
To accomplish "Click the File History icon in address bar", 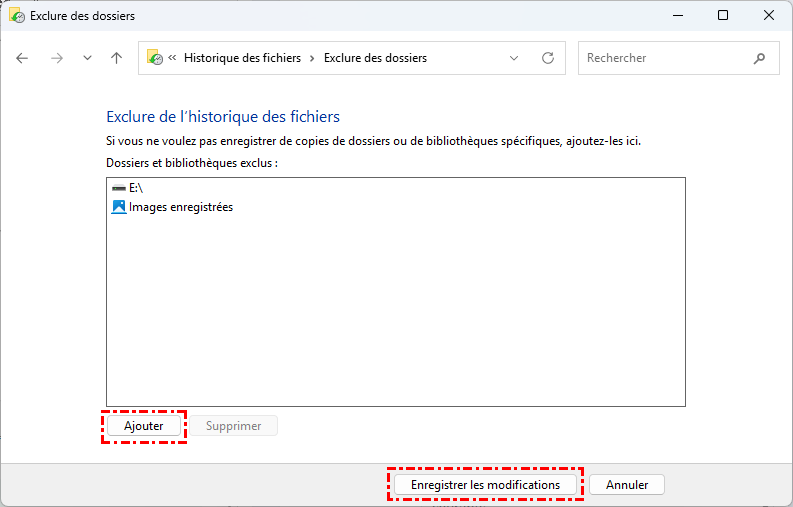I will pos(154,58).
